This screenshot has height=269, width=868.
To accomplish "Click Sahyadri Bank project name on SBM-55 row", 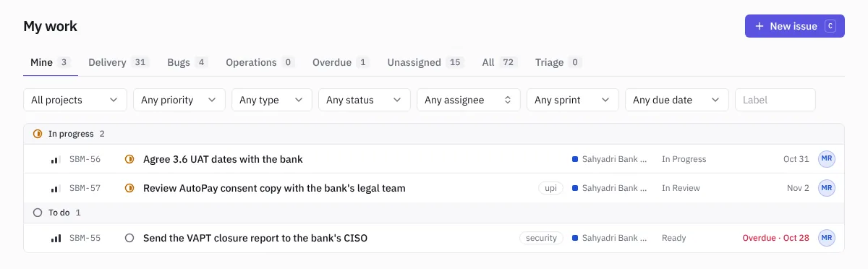I will [x=615, y=238].
